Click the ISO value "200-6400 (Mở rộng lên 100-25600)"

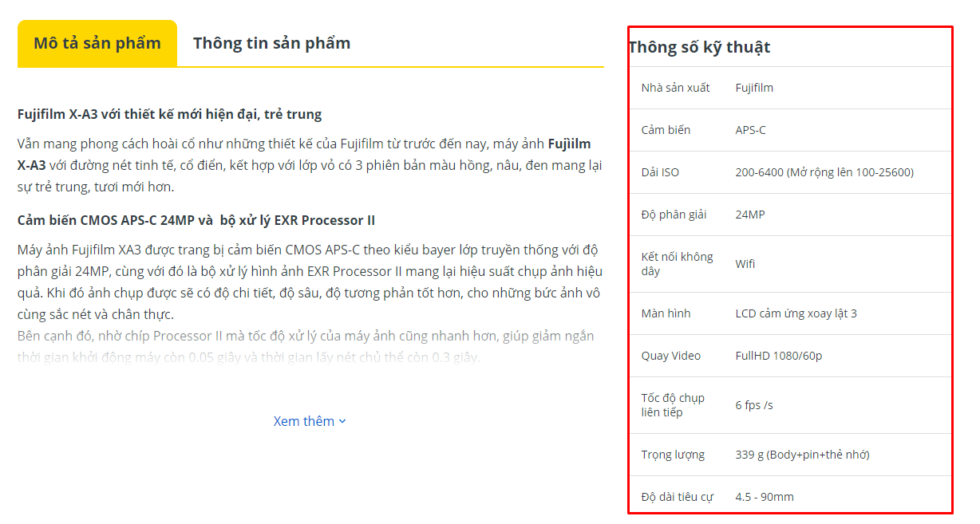point(824,172)
